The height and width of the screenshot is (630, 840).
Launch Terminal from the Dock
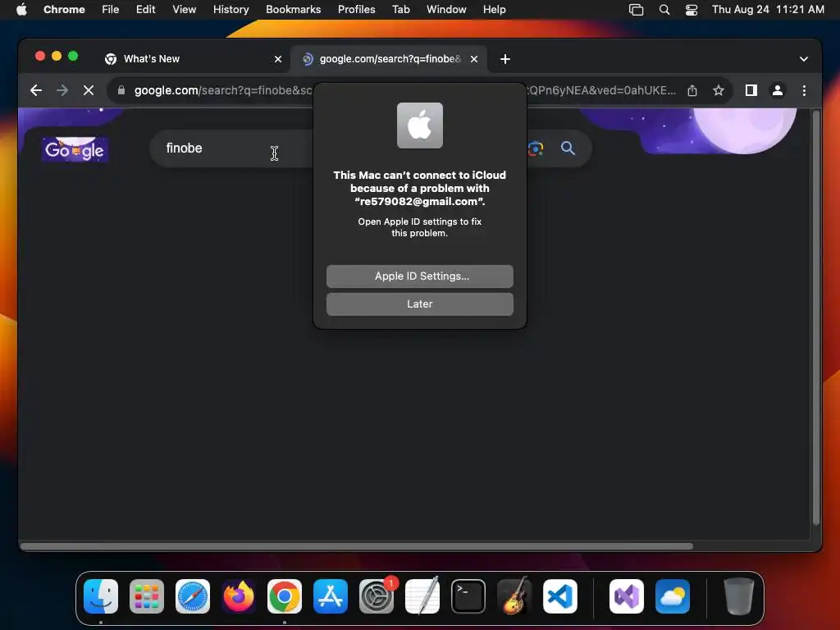click(x=468, y=596)
